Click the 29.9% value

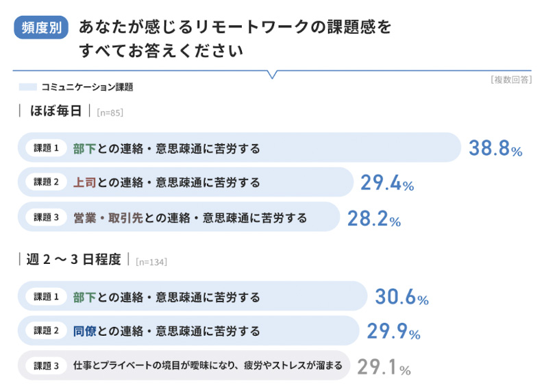click(393, 332)
